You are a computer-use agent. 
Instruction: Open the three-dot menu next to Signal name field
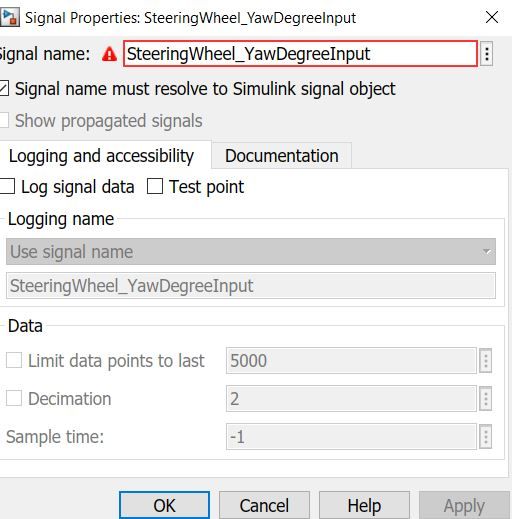tap(487, 54)
